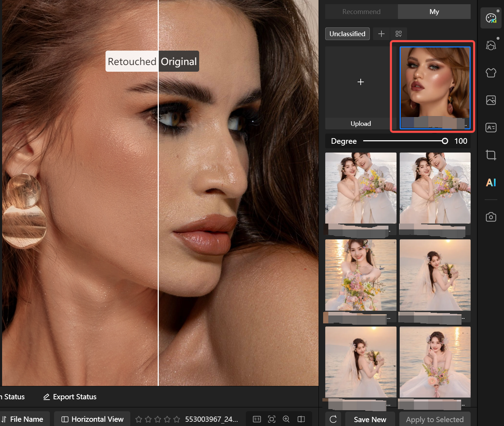The image size is (504, 426).
Task: Open the AI color palette panel
Action: click(491, 18)
